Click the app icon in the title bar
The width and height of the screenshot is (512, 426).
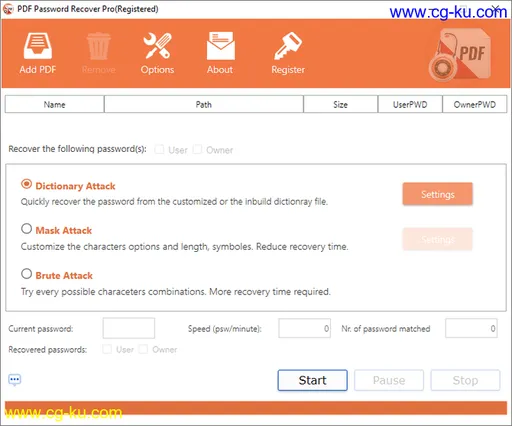8,9
